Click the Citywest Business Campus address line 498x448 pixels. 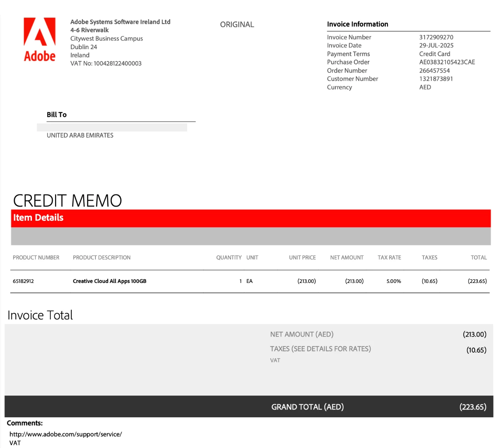click(x=106, y=38)
